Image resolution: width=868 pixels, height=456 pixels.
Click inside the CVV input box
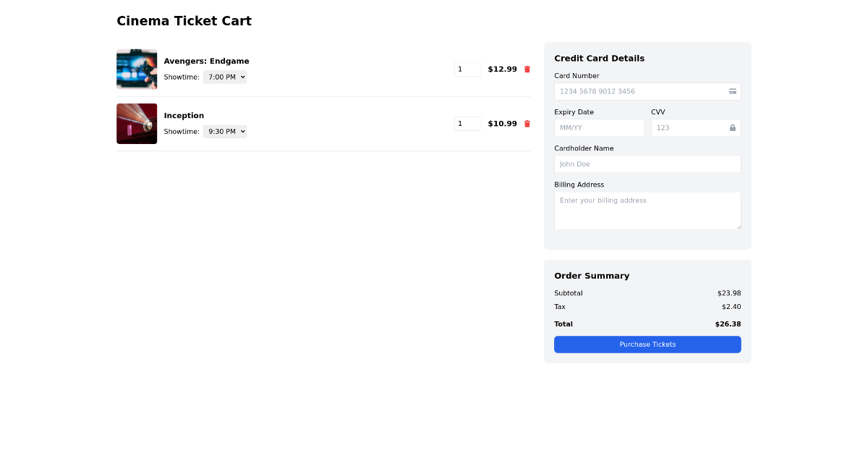click(687, 127)
